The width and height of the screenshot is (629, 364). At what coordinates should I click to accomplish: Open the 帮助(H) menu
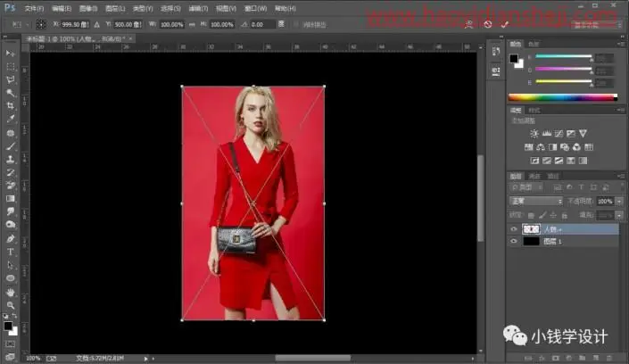coord(286,8)
